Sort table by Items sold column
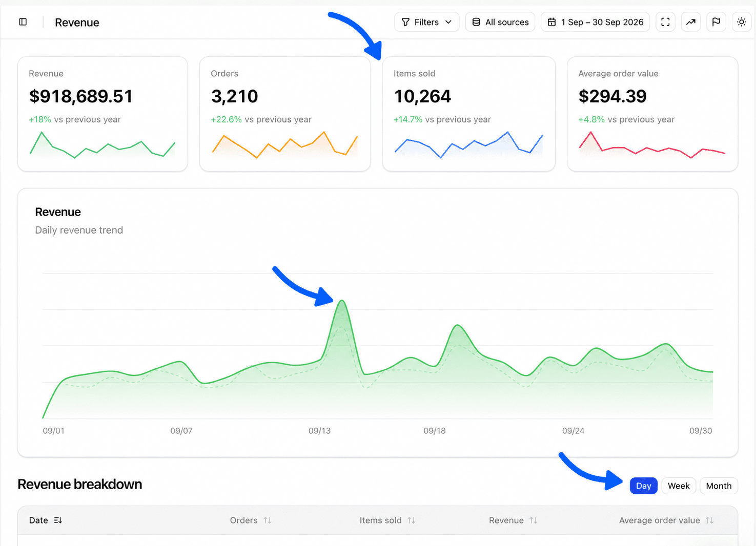The image size is (756, 546). (x=387, y=520)
